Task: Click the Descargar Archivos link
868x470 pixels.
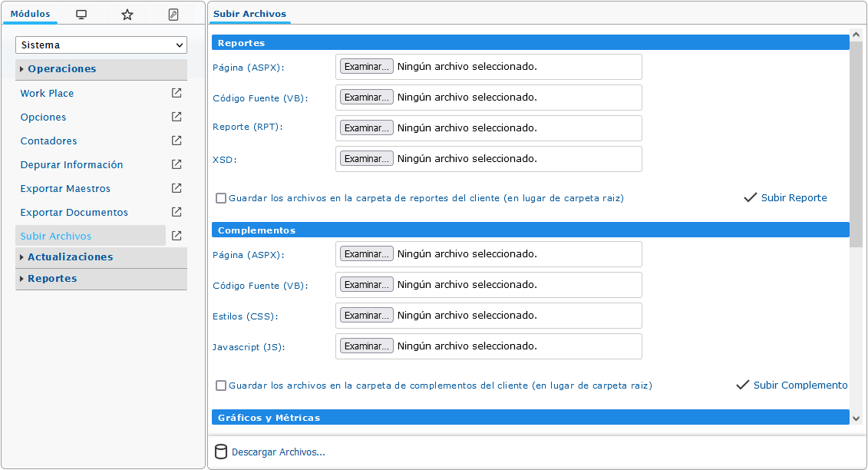Action: 279,452
